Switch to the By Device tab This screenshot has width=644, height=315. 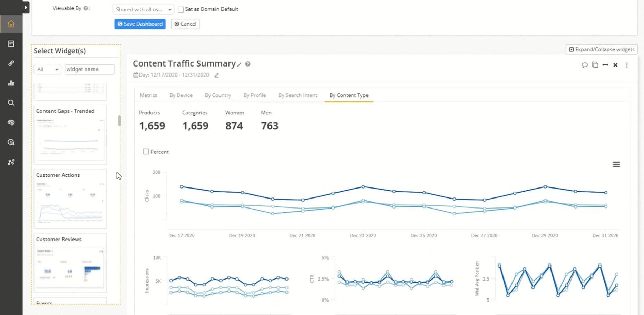181,95
